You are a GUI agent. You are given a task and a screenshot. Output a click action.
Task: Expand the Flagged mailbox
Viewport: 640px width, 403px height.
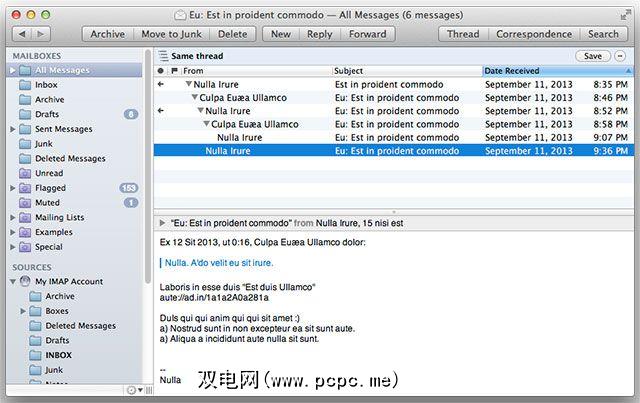click(12, 188)
